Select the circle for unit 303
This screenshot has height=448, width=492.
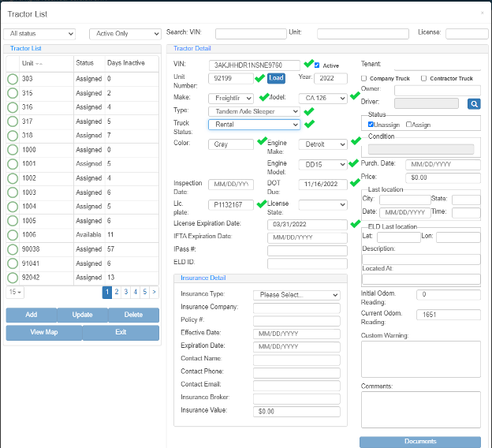click(13, 79)
